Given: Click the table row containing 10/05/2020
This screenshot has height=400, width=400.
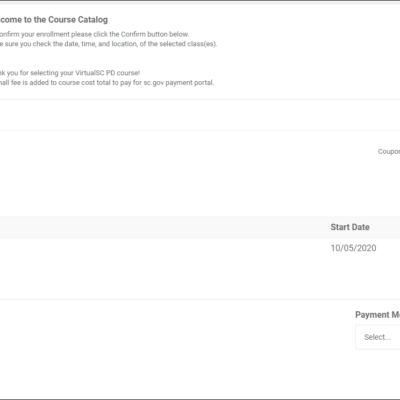Looking at the screenshot, I should pyautogui.click(x=200, y=268).
